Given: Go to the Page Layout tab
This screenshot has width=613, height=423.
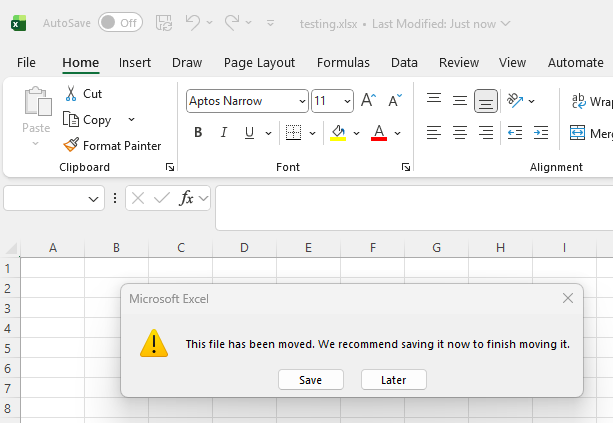Looking at the screenshot, I should coord(259,63).
